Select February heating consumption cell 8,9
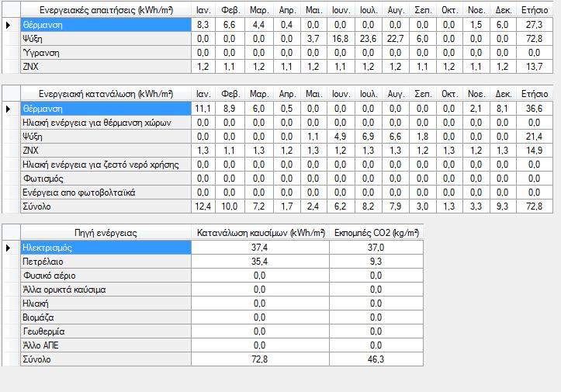 click(x=230, y=109)
